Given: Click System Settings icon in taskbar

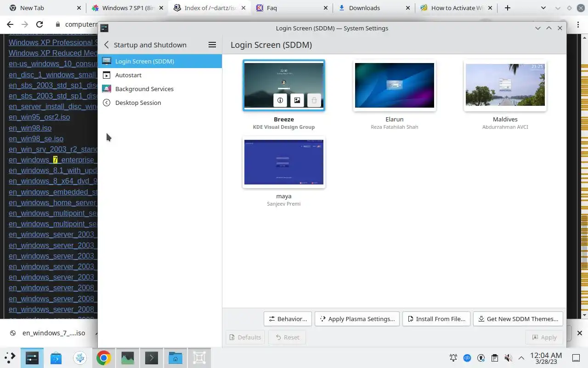Looking at the screenshot, I should click(x=32, y=357).
